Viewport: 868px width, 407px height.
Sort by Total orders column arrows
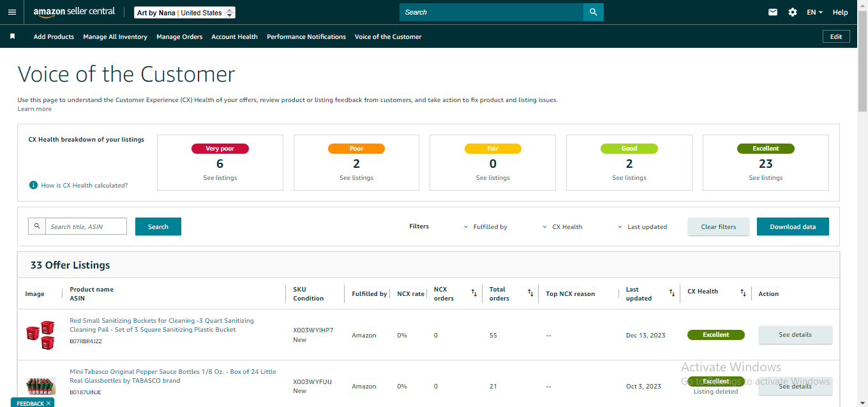pyautogui.click(x=530, y=293)
